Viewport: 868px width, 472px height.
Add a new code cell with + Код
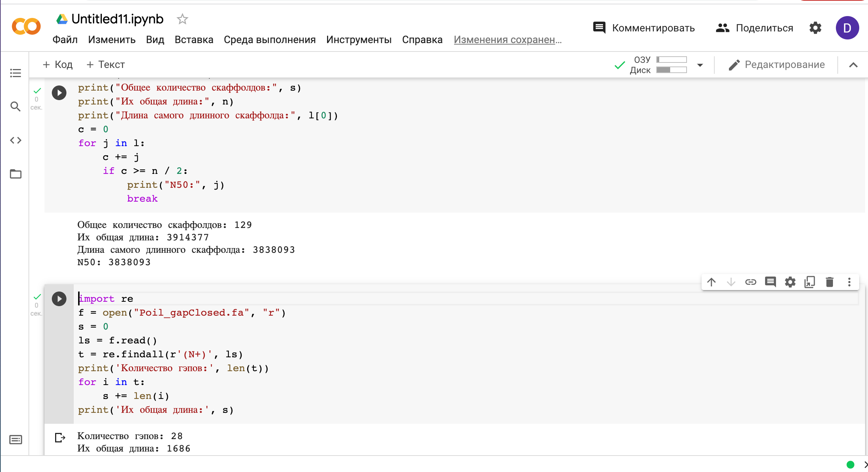[58, 65]
